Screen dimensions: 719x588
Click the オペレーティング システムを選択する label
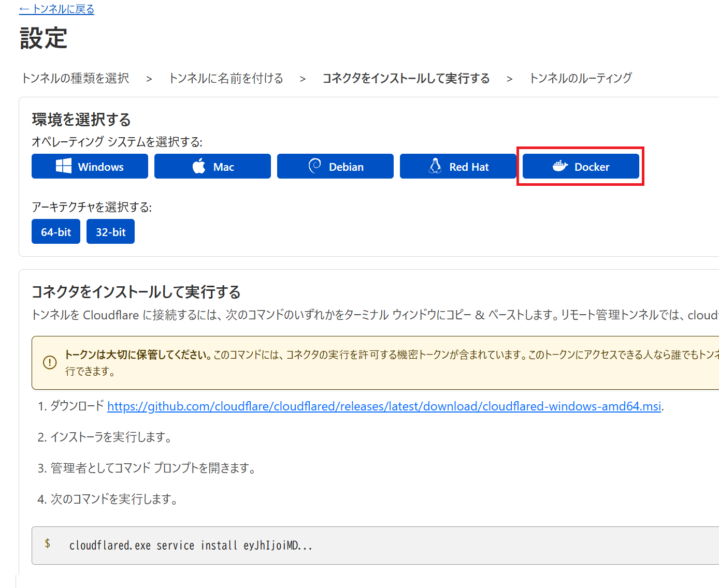(x=117, y=142)
